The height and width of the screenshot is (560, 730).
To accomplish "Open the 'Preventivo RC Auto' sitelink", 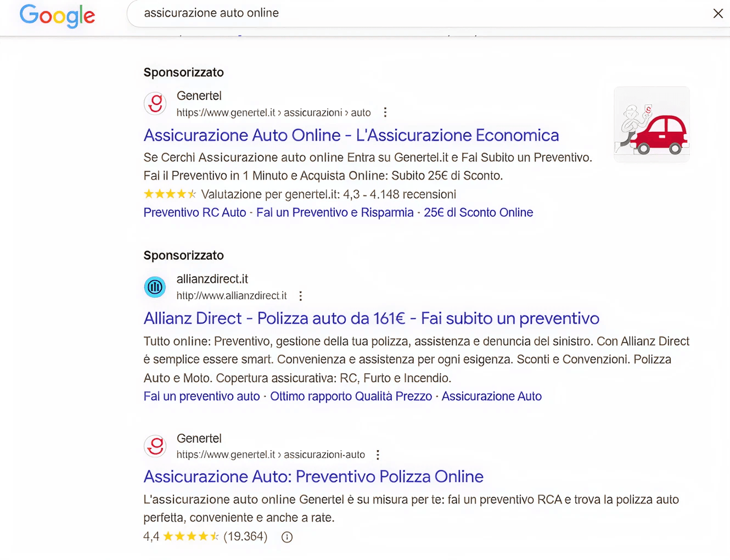I will point(194,212).
